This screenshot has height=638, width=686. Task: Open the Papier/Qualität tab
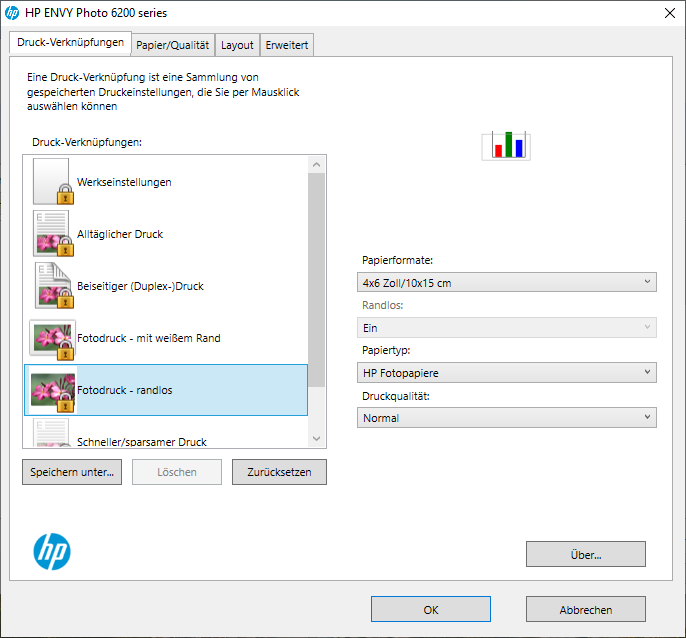click(x=172, y=45)
